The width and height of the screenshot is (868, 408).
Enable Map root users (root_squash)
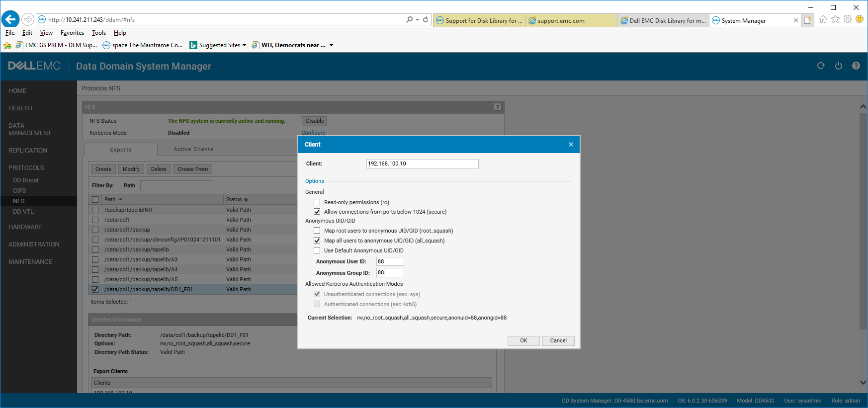coord(317,231)
